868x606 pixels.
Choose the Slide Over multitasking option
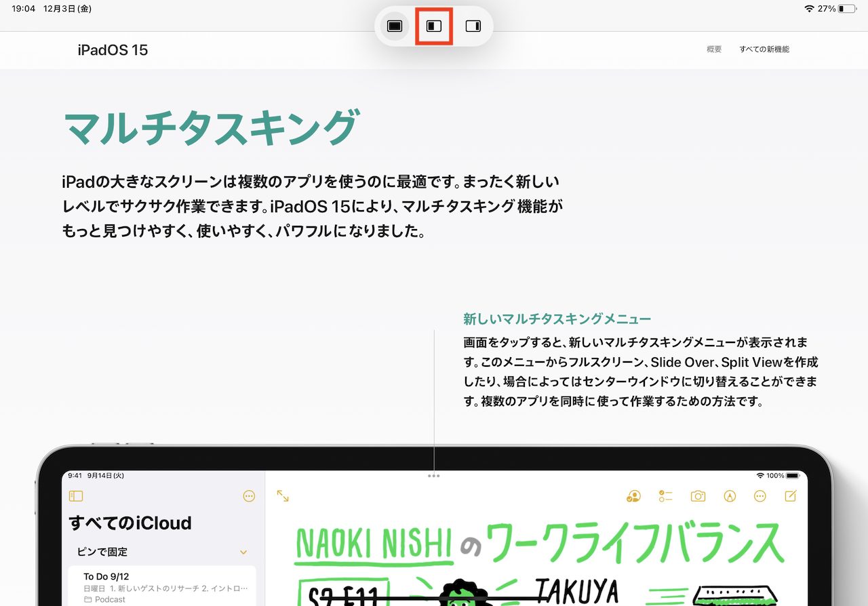tap(473, 26)
